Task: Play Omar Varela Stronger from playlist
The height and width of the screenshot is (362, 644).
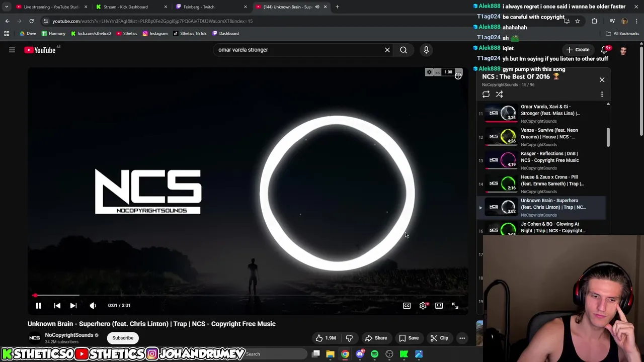Action: pos(542,114)
